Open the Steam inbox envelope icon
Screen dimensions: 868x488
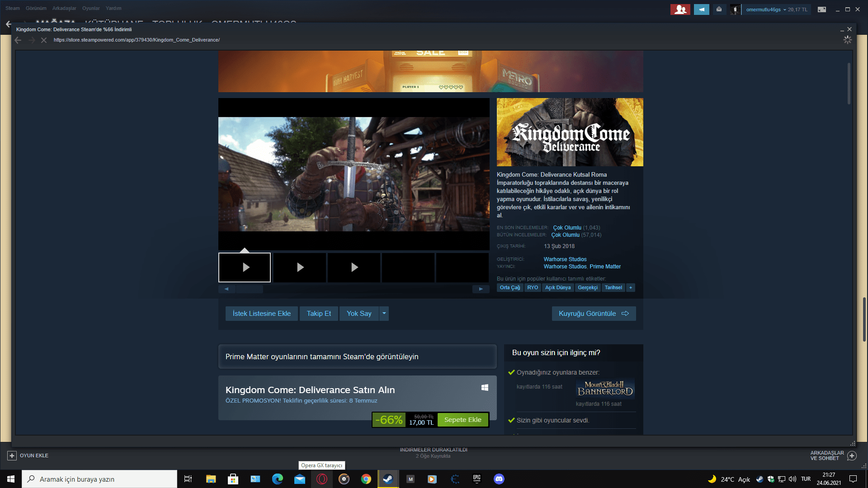719,9
